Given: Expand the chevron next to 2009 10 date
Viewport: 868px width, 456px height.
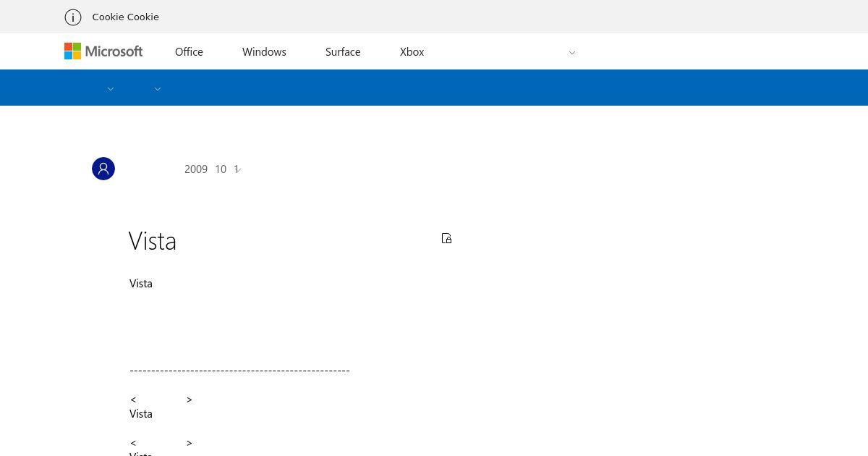Looking at the screenshot, I should 239,170.
